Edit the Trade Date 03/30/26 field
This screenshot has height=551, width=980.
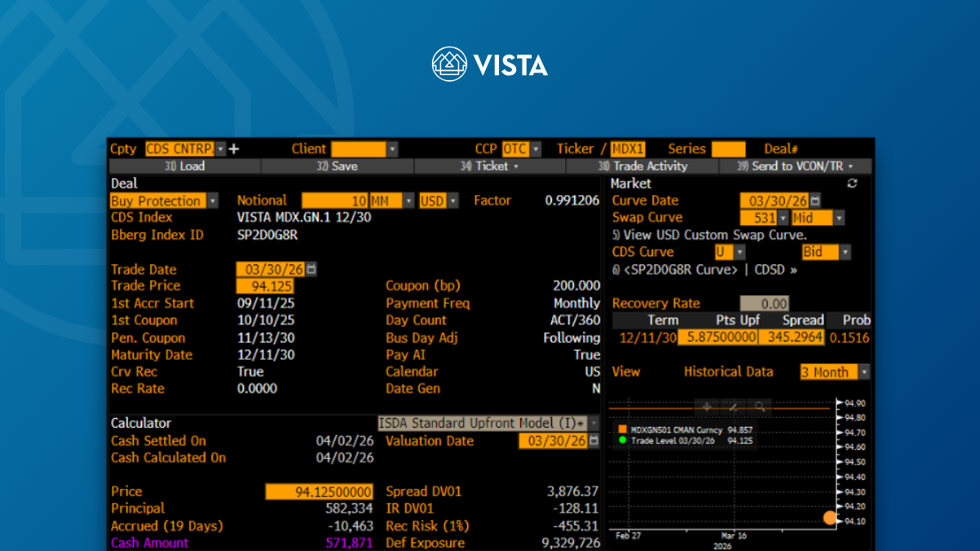[270, 269]
